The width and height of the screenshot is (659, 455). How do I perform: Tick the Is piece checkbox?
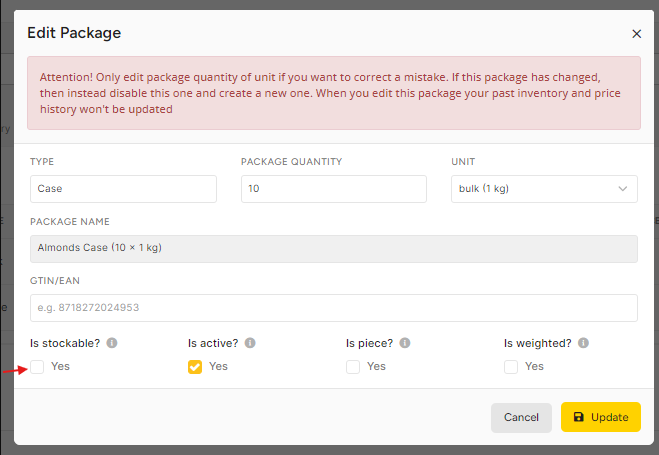tap(353, 367)
